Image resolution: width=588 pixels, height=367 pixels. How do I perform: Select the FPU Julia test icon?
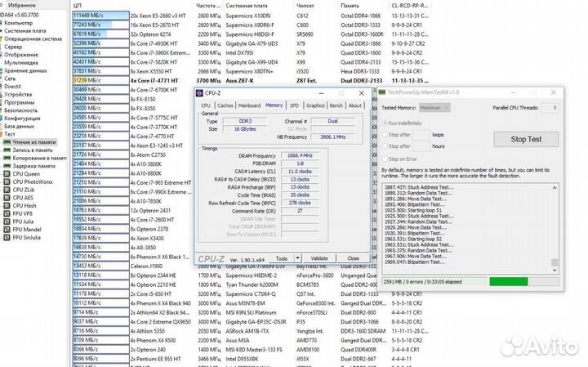pos(8,221)
